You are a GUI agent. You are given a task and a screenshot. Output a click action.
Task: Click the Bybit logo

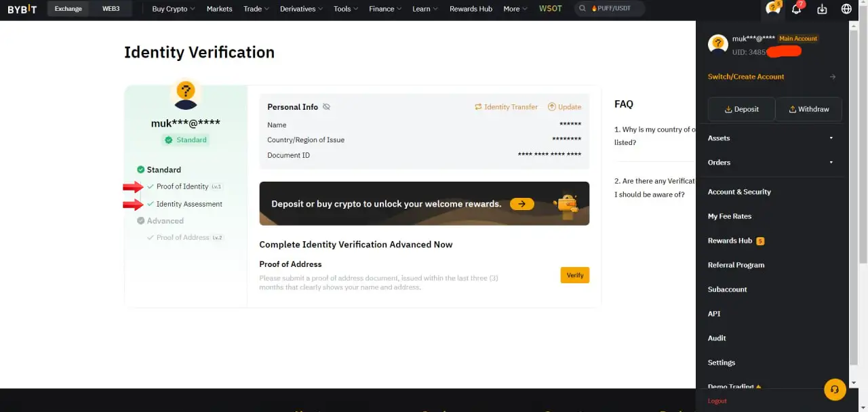click(22, 9)
